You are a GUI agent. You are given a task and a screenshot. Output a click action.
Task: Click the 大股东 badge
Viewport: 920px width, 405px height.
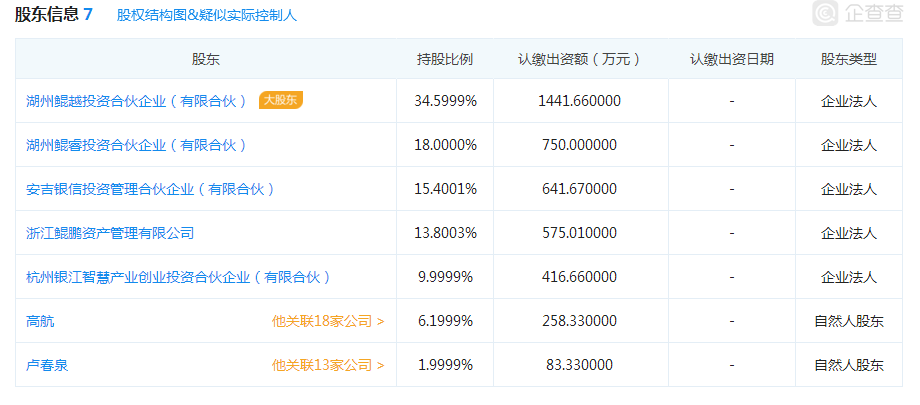point(281,100)
